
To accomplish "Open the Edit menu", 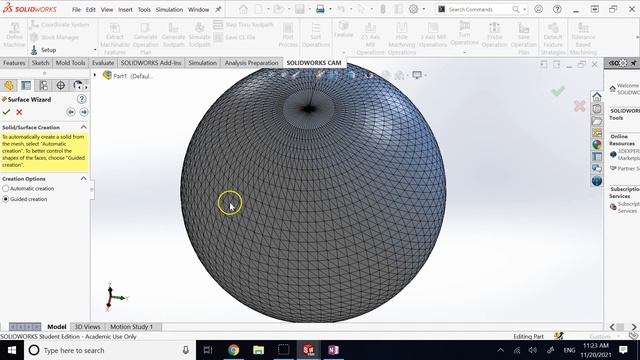I will [91, 9].
